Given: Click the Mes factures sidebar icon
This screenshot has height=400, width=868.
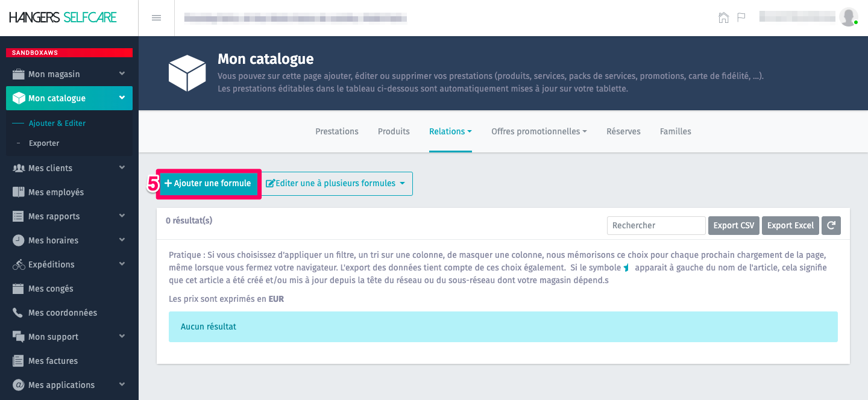Looking at the screenshot, I should pos(18,361).
